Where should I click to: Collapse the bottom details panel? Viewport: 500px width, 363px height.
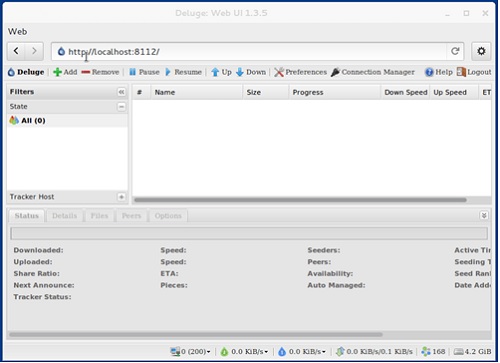484,216
